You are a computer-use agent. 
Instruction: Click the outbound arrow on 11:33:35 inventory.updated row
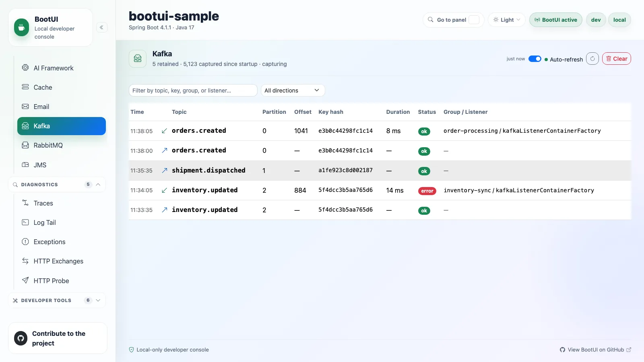coord(164,210)
